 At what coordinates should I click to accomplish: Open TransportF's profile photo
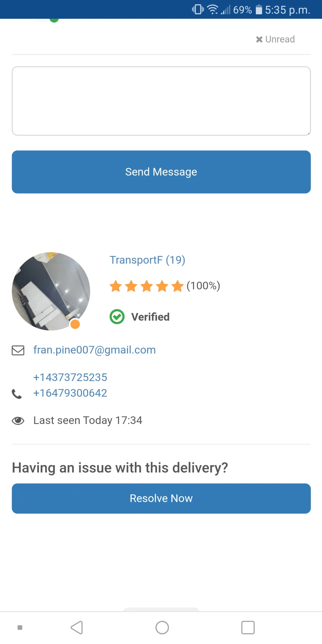point(51,291)
